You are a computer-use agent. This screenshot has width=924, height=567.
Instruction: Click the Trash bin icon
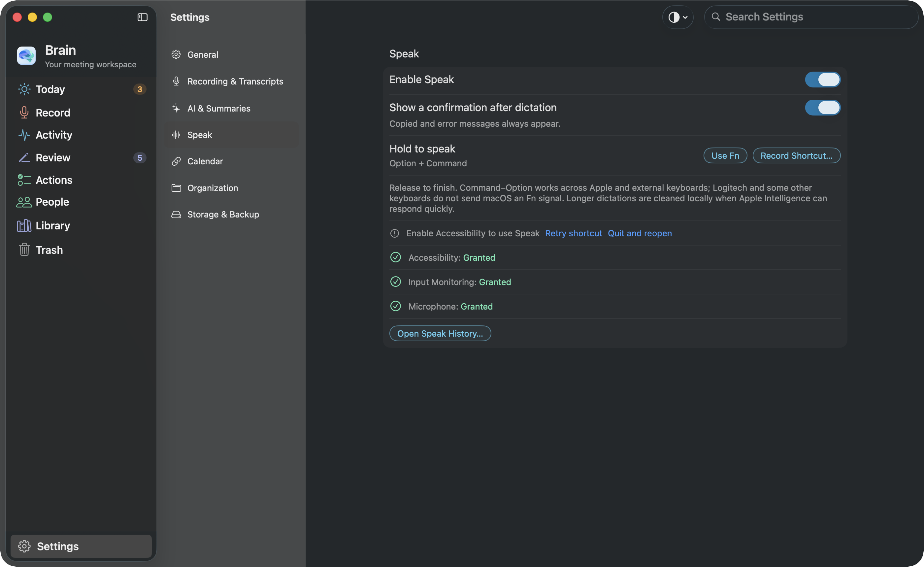tap(24, 250)
